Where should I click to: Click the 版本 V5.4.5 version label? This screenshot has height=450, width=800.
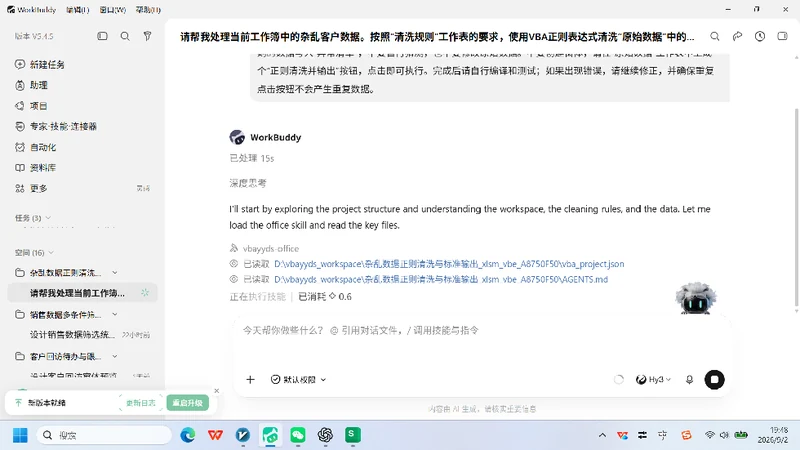click(34, 36)
